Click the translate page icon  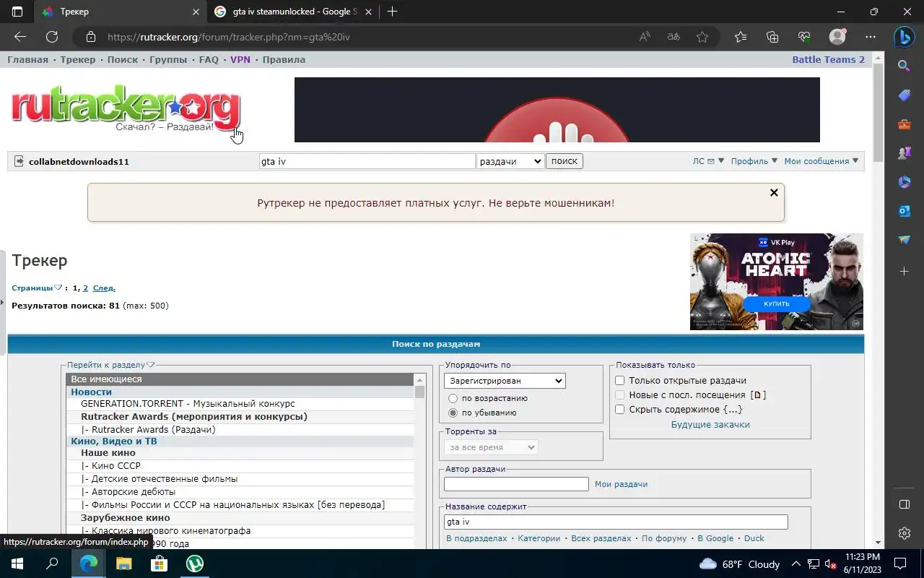click(674, 37)
